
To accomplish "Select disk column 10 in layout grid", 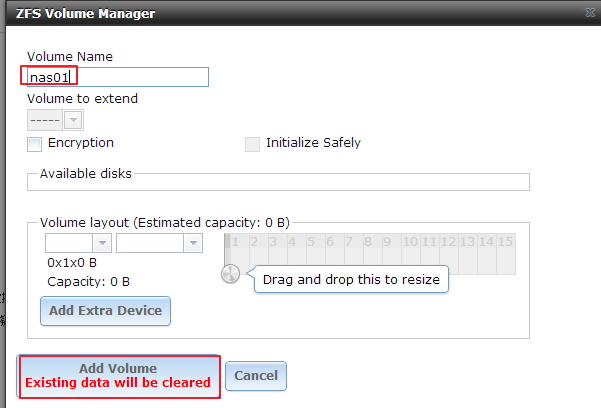I will [411, 253].
